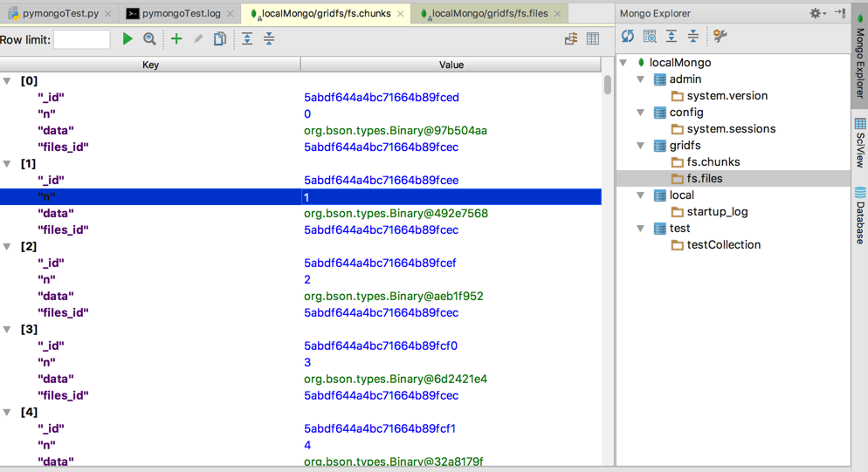Collapse result document [4]
Image resolution: width=868 pixels, height=472 pixels.
(x=7, y=413)
